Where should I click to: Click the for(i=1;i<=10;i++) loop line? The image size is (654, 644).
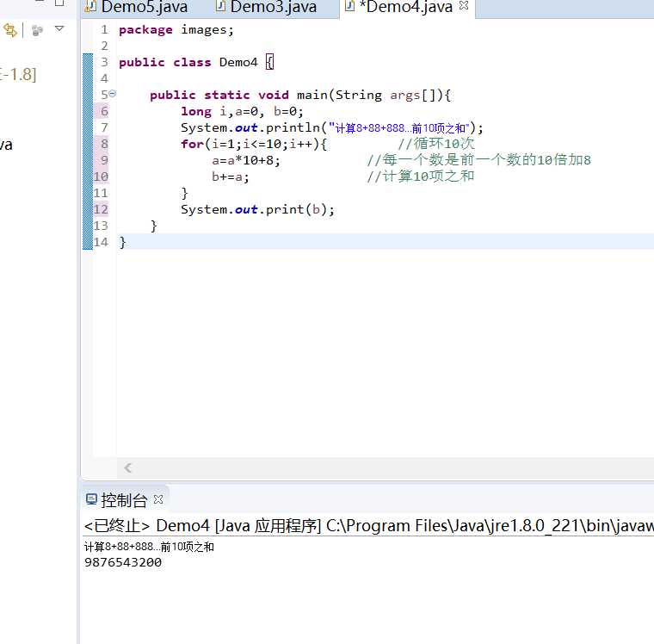pyautogui.click(x=254, y=144)
